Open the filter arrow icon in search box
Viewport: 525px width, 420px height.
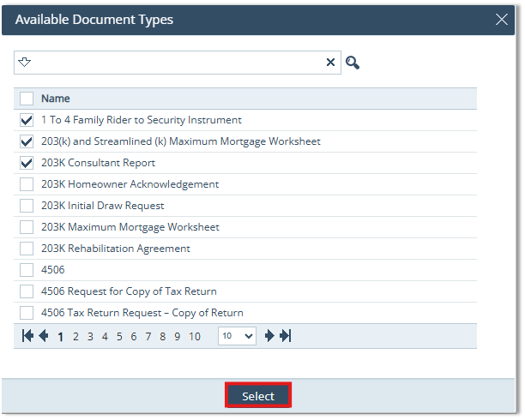25,62
